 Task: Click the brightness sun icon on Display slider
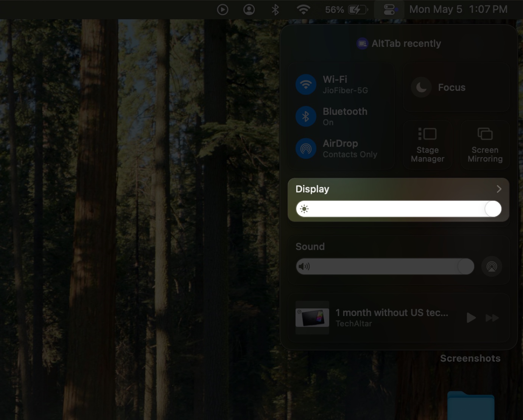[304, 209]
